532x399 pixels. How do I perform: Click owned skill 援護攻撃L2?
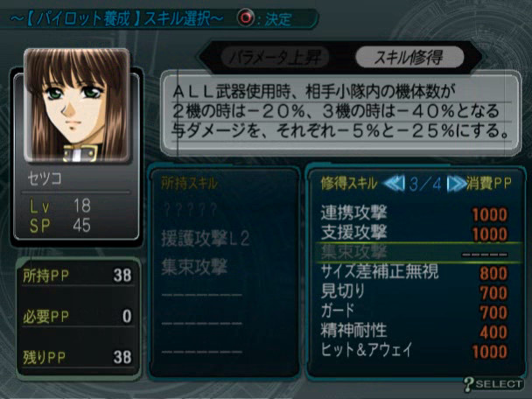click(x=206, y=239)
